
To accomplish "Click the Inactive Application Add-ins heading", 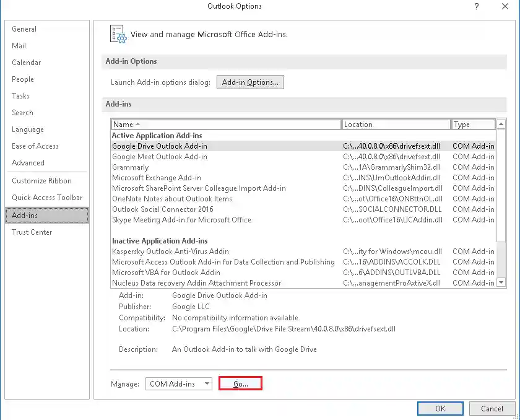I will pos(160,241).
